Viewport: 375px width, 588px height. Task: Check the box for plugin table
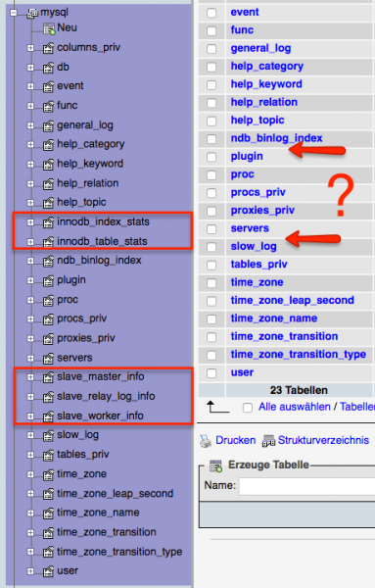211,157
